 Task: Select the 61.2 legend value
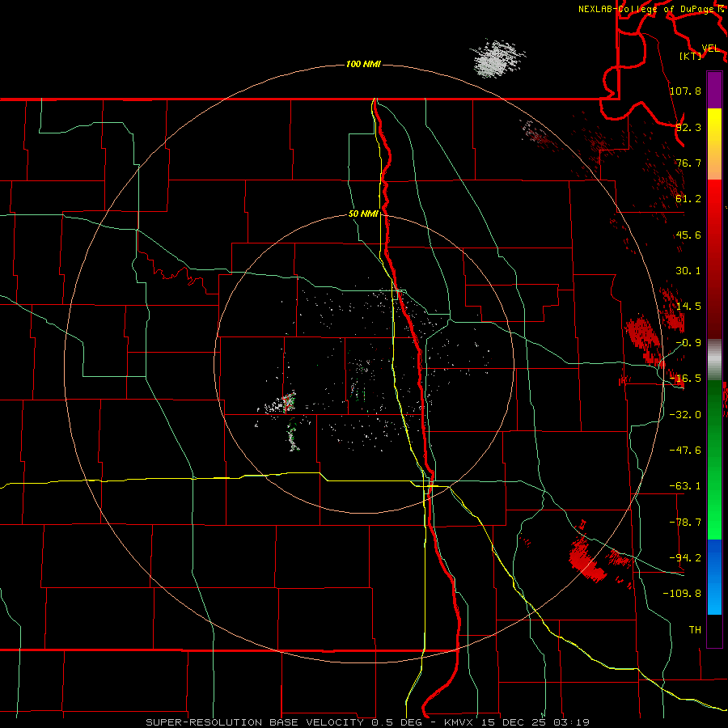688,199
